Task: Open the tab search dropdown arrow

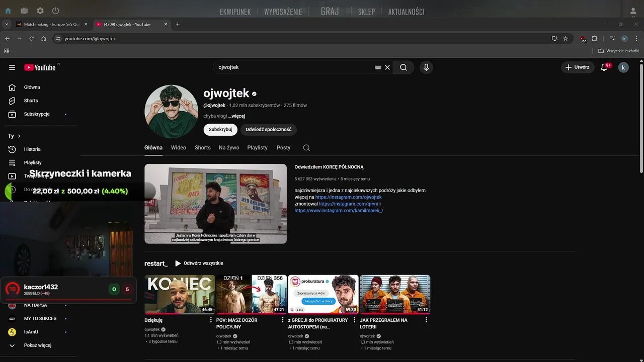Action: point(7,24)
